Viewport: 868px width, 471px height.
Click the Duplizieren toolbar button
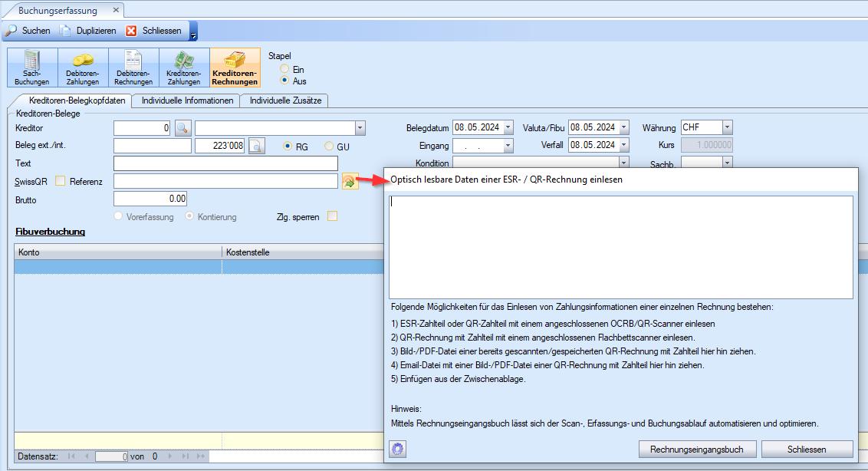(x=89, y=31)
